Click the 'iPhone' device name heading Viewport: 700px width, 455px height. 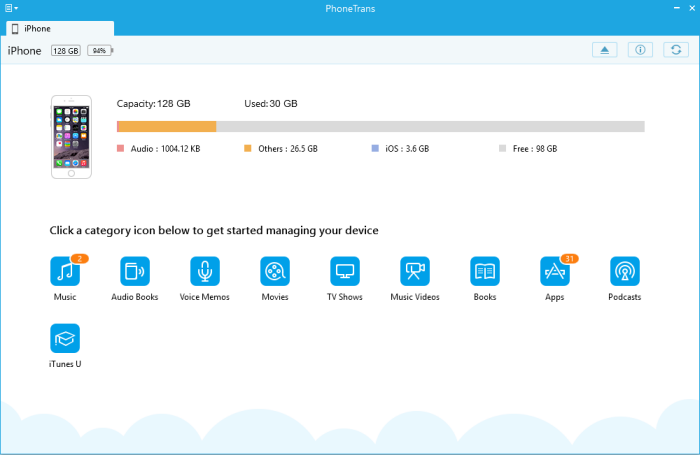point(25,51)
